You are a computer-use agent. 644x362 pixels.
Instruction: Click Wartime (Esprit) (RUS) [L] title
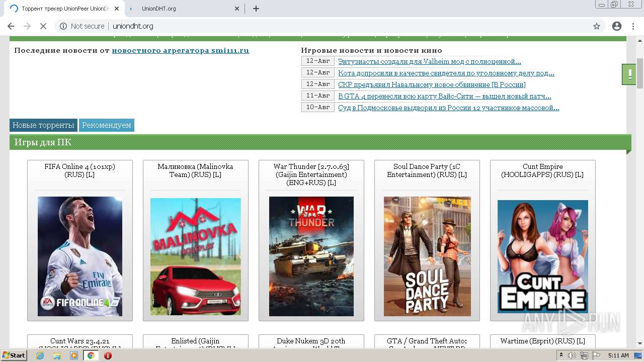[543, 341]
